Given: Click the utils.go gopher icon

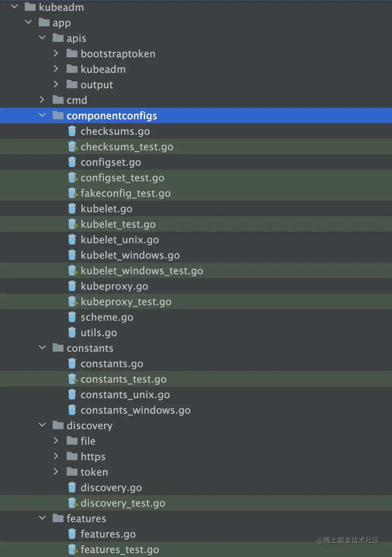Looking at the screenshot, I should point(72,332).
